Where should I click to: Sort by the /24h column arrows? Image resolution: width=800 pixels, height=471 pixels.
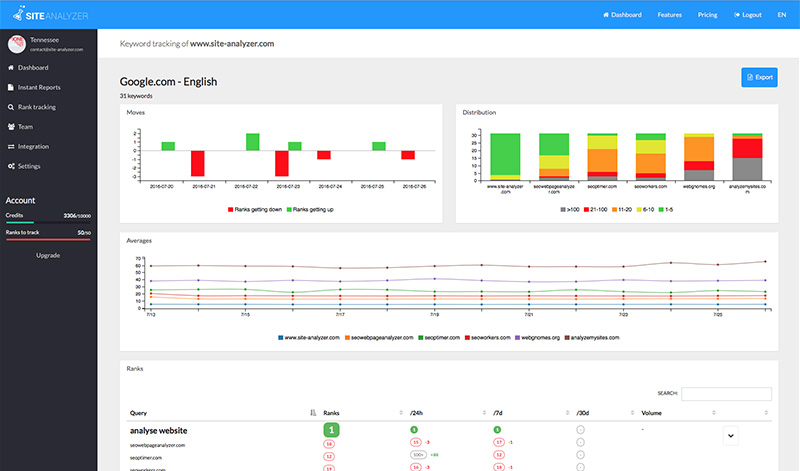point(484,413)
